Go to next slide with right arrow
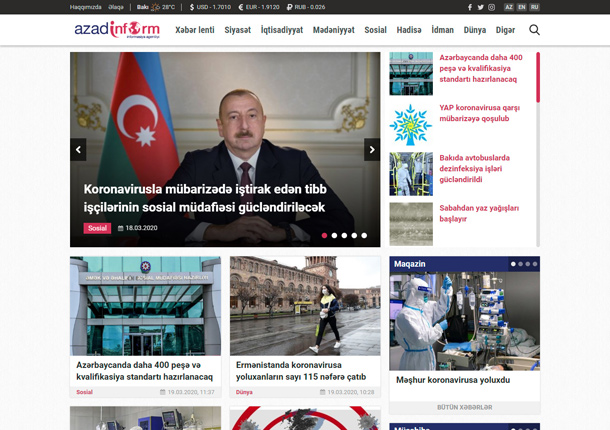Image resolution: width=610 pixels, height=430 pixels. click(x=372, y=150)
